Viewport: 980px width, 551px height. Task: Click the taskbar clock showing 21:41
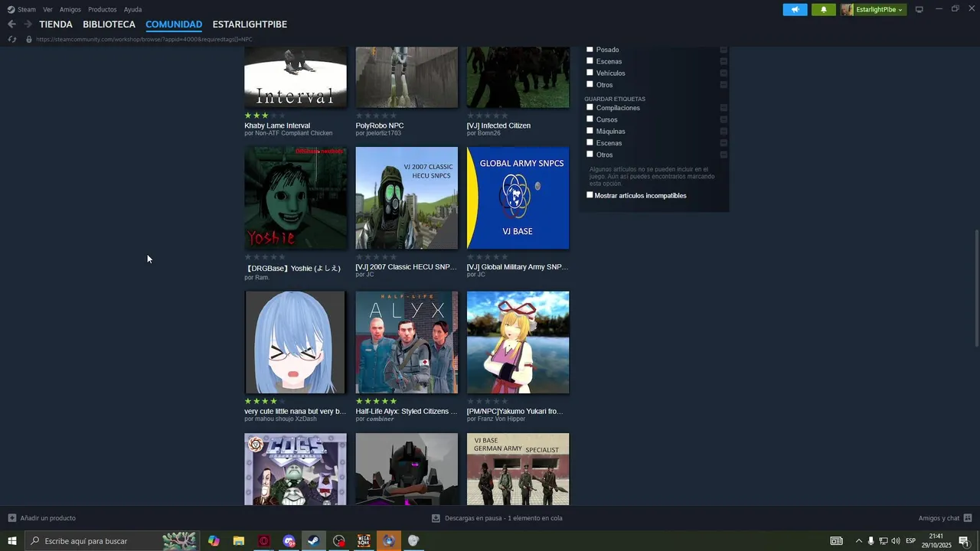click(x=936, y=541)
